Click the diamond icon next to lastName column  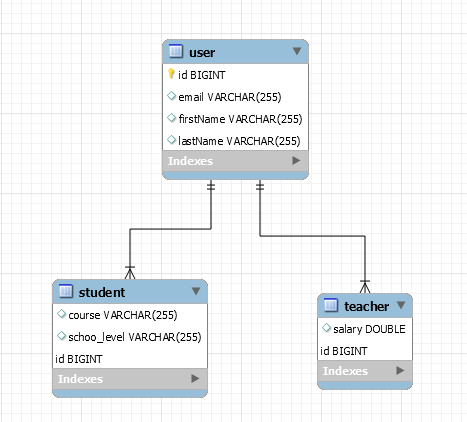tap(171, 140)
